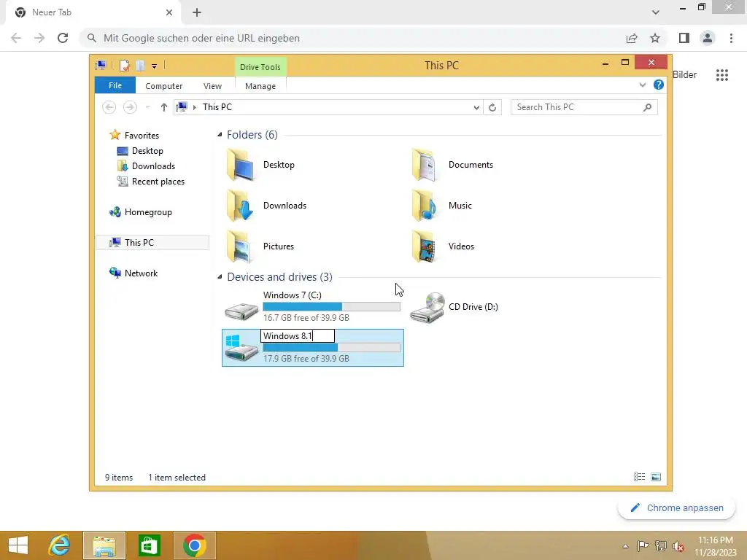Open Chrome profile avatar menu
747x560 pixels.
click(x=708, y=38)
